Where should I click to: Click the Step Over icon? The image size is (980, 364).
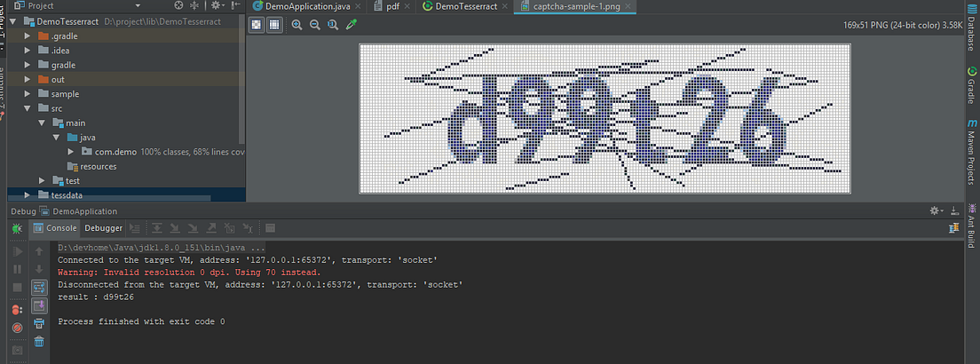(157, 228)
